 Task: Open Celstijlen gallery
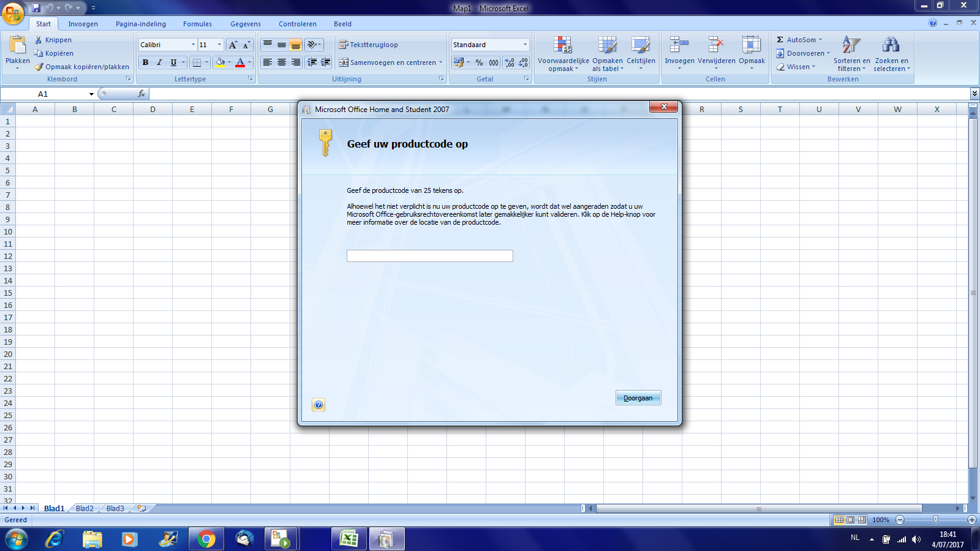click(x=641, y=54)
